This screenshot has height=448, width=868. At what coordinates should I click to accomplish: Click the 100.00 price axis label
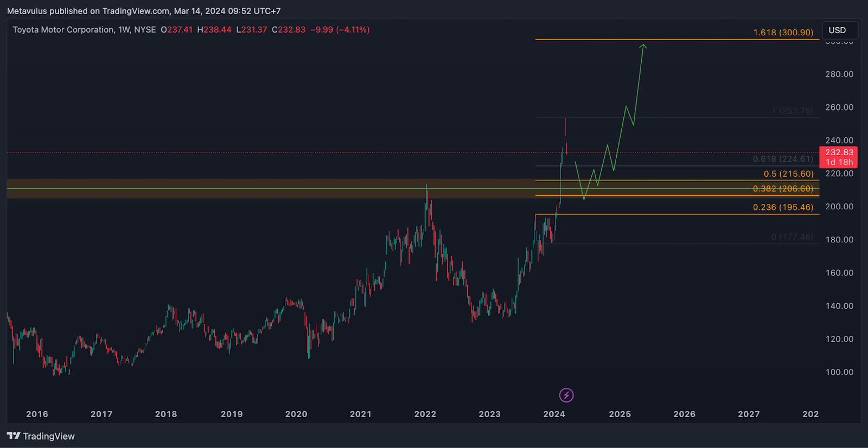(839, 372)
